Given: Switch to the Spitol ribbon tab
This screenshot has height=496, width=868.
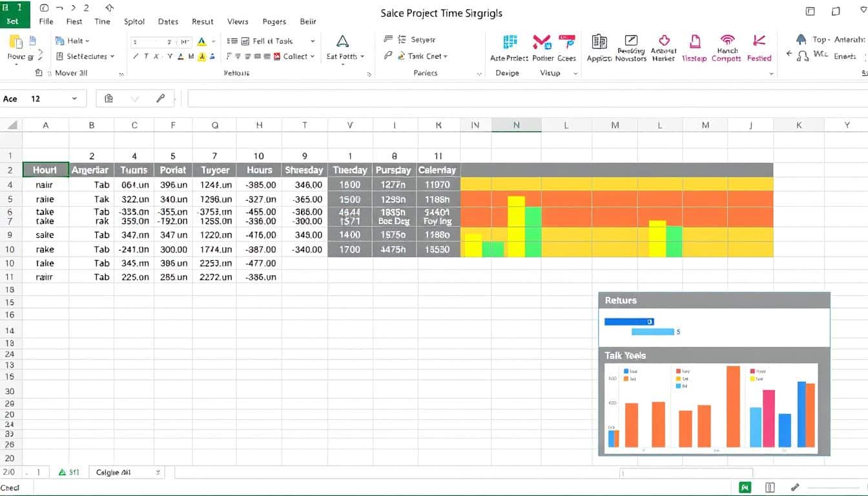Looking at the screenshot, I should (134, 21).
